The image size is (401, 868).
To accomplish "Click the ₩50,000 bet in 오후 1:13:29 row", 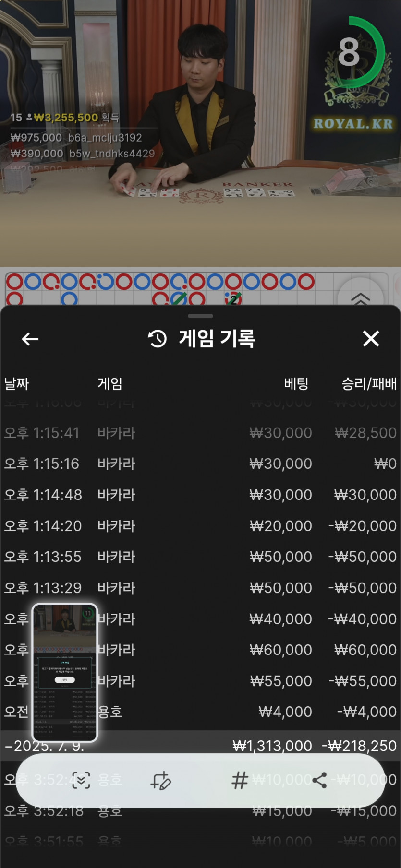I will pos(281,588).
